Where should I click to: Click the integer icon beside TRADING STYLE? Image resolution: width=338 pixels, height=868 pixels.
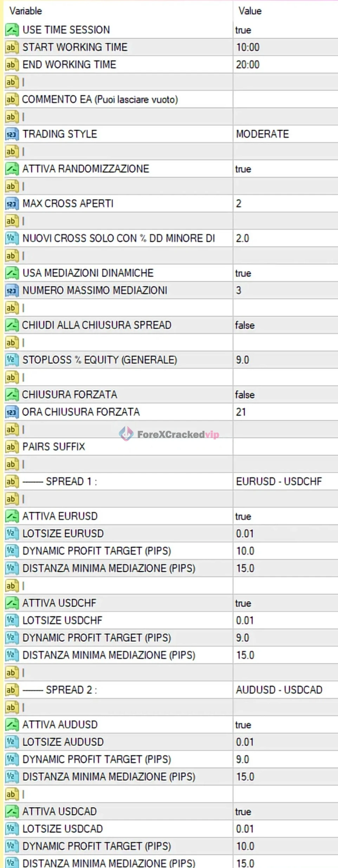pyautogui.click(x=12, y=134)
